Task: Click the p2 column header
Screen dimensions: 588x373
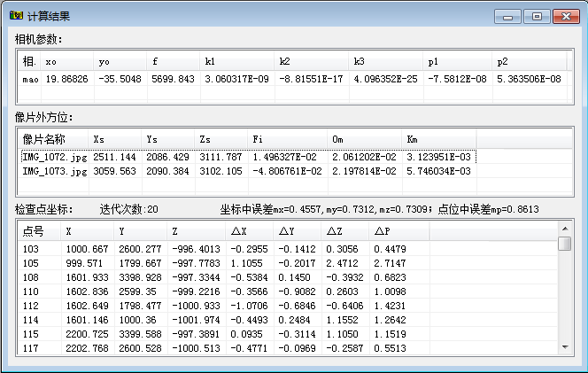Action: (x=530, y=61)
